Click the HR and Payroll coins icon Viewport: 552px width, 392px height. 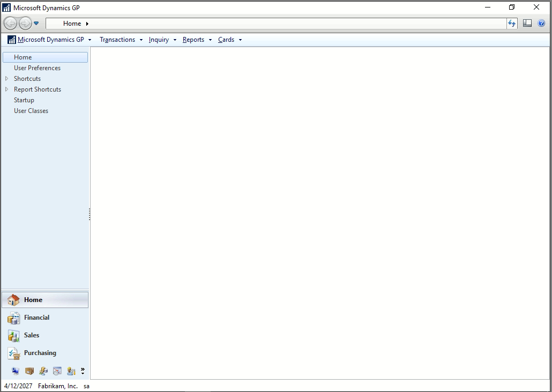[x=43, y=371]
